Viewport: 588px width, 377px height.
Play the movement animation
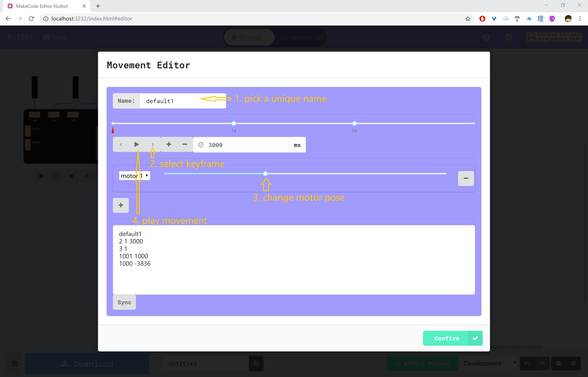pos(136,144)
